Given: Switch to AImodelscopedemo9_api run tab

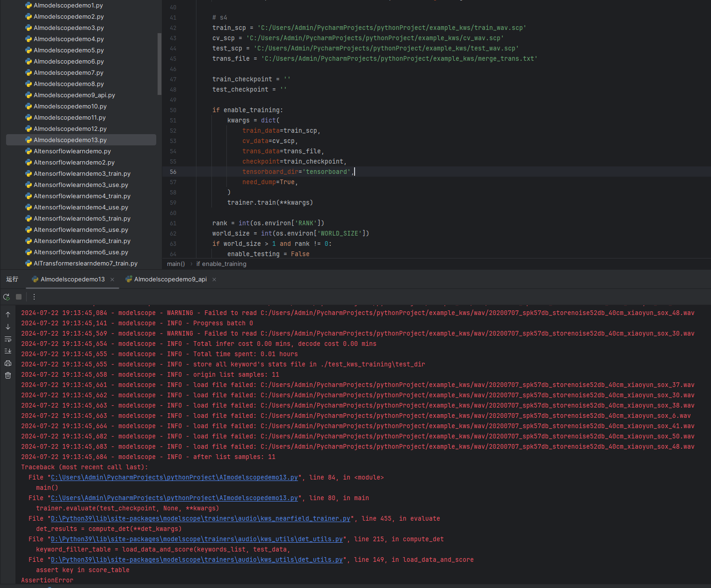Looking at the screenshot, I should [170, 280].
